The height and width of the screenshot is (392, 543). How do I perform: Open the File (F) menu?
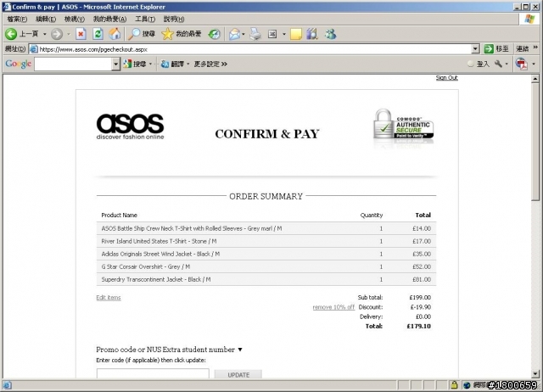(x=17, y=19)
